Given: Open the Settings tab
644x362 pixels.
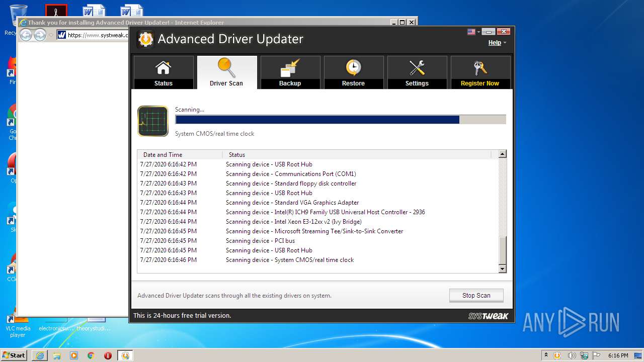Looking at the screenshot, I should 417,72.
